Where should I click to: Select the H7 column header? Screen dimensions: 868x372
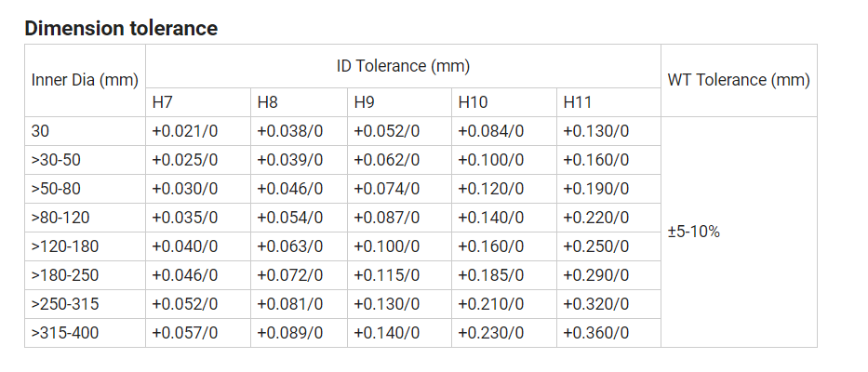point(162,102)
